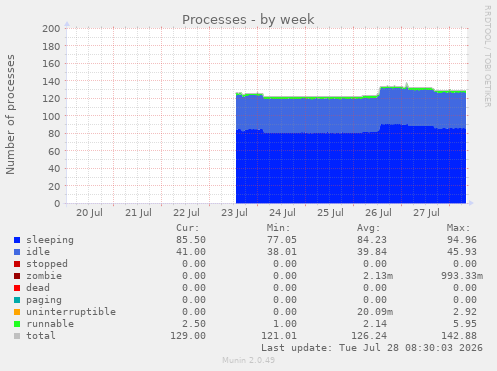
Task: Click the runnable legend color swatch
Action: coord(17,324)
